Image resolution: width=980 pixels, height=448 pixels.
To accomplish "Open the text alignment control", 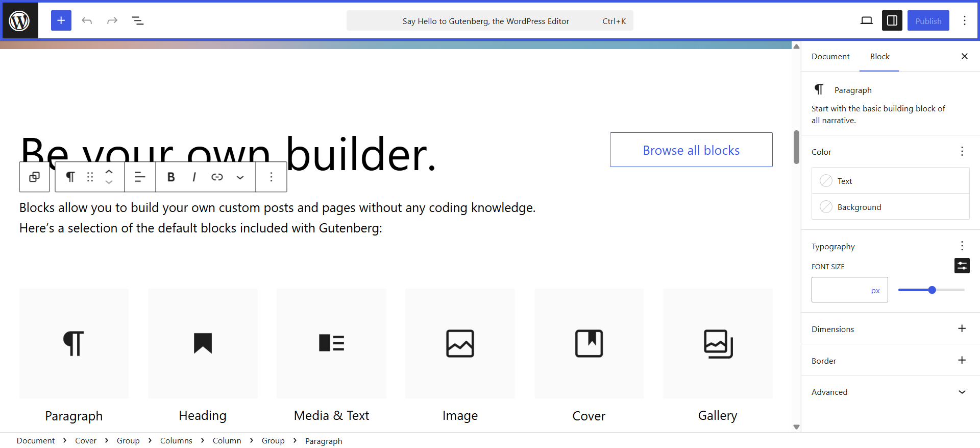I will (140, 177).
